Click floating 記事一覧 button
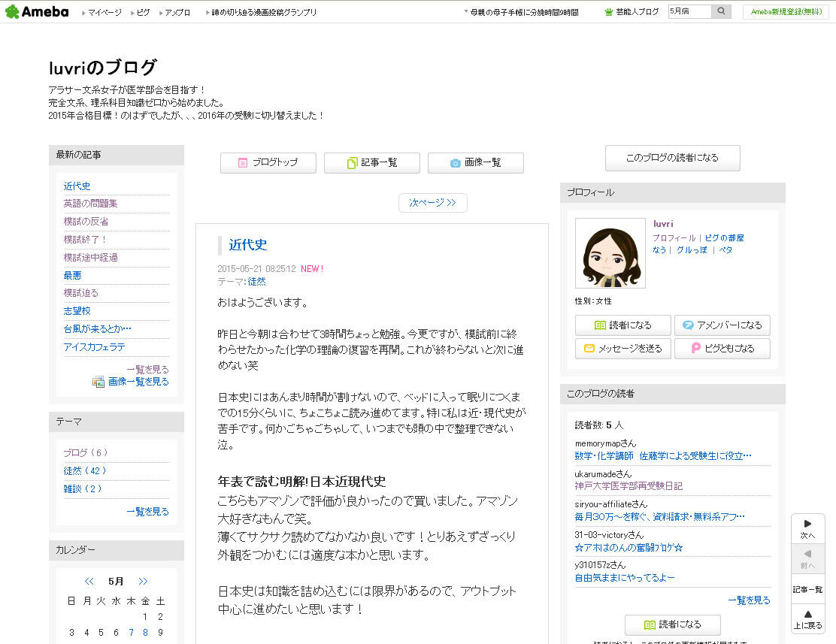This screenshot has height=644, width=836. (807, 590)
